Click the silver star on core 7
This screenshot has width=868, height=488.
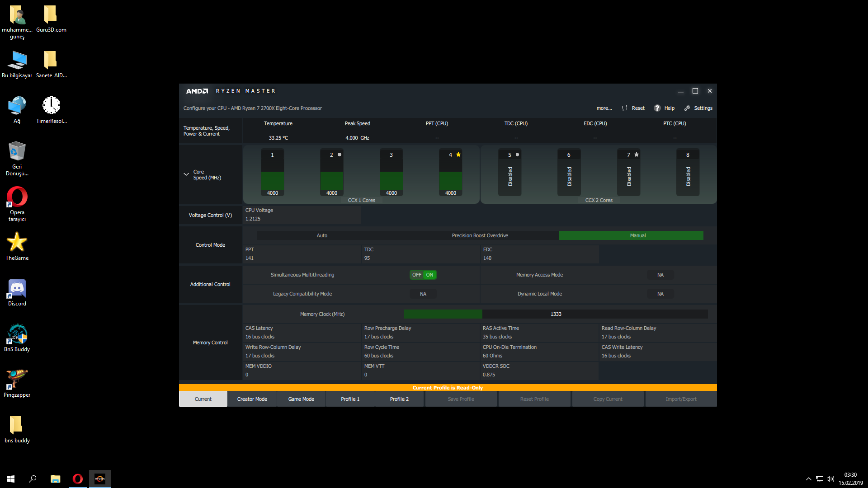tap(637, 155)
